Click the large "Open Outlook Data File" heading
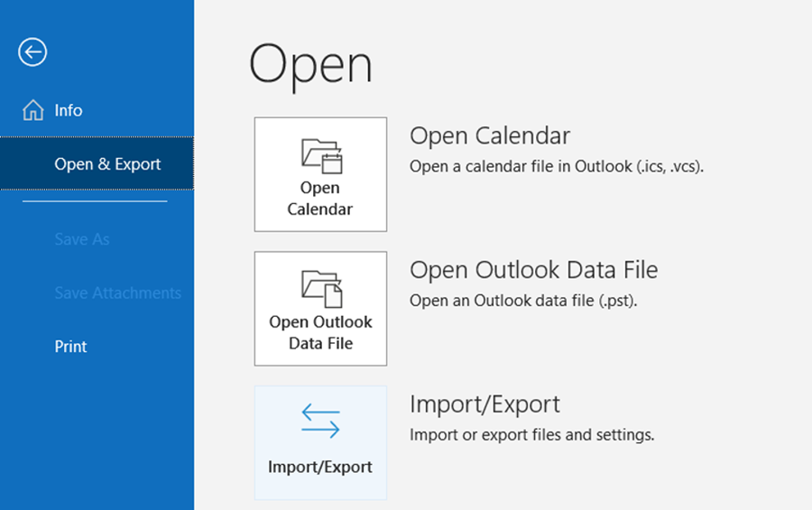 point(533,270)
